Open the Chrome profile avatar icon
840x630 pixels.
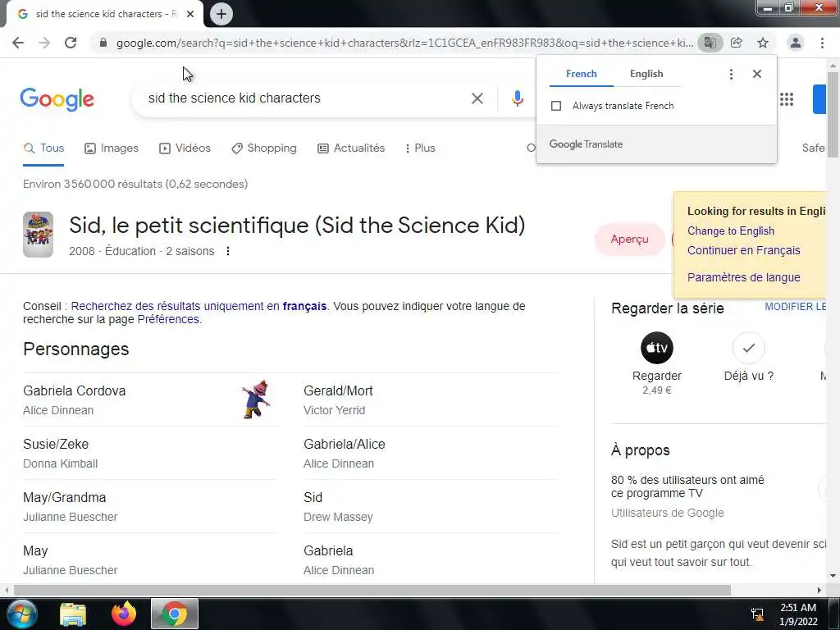pos(796,43)
